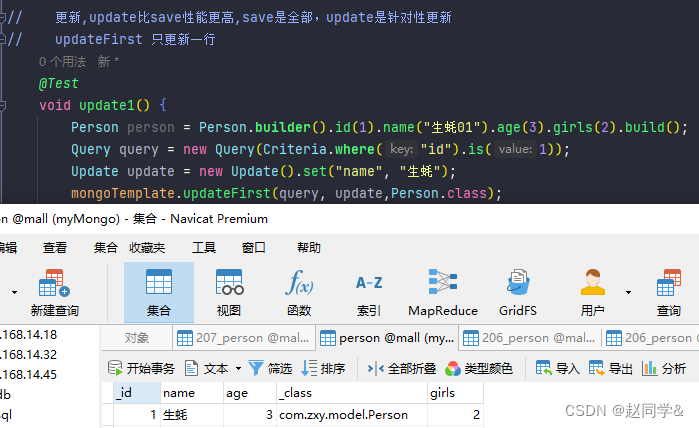The image size is (699, 428).
Task: Open the Favorites (收藏夹) menu
Action: tap(147, 247)
